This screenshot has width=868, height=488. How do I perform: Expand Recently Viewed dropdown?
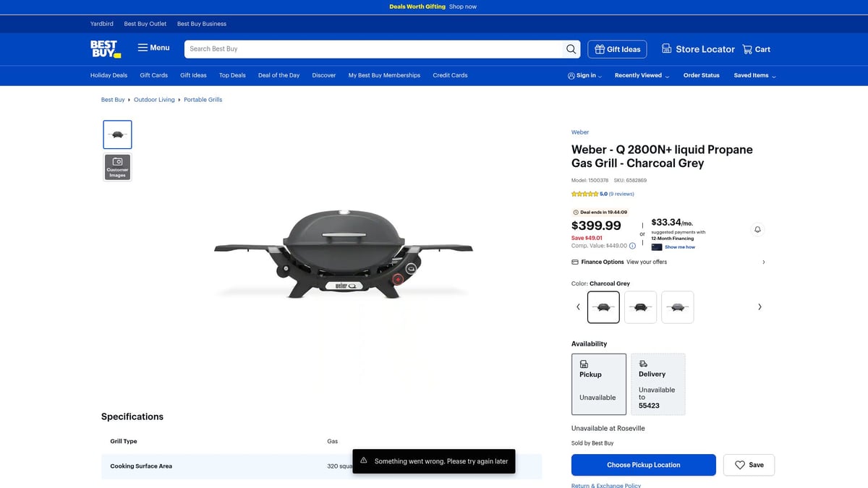pos(642,75)
